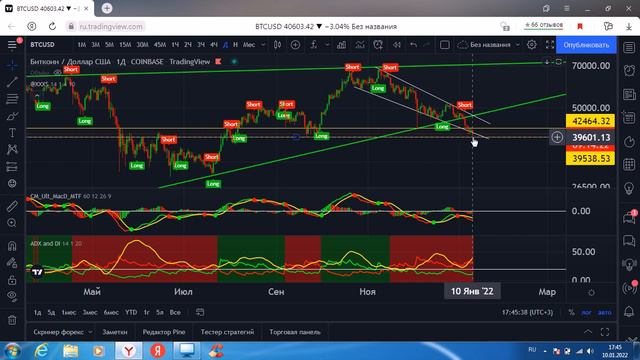640x360 pixels.
Task: Open the alerts panel clock icon
Action: [x=629, y=71]
